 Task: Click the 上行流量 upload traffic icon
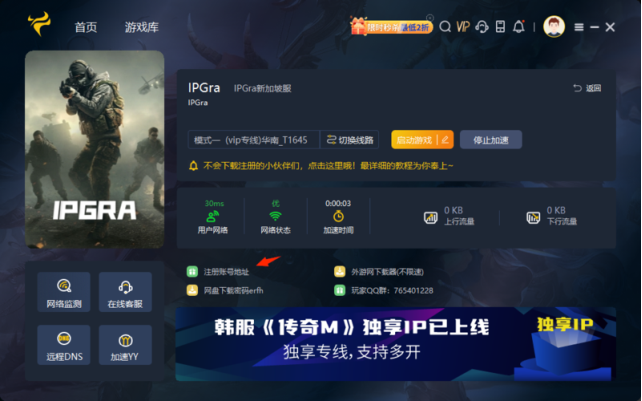point(430,217)
